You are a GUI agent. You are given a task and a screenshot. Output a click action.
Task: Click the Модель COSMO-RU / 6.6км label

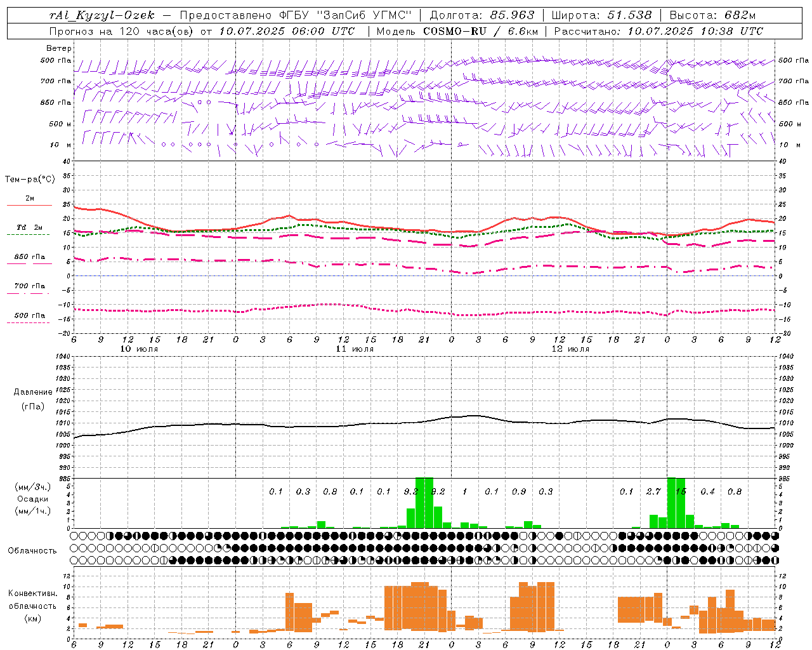click(x=457, y=31)
